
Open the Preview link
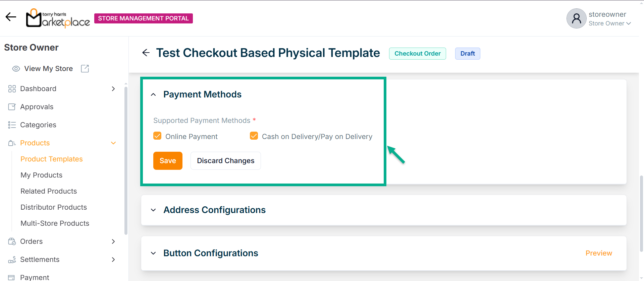pos(598,253)
